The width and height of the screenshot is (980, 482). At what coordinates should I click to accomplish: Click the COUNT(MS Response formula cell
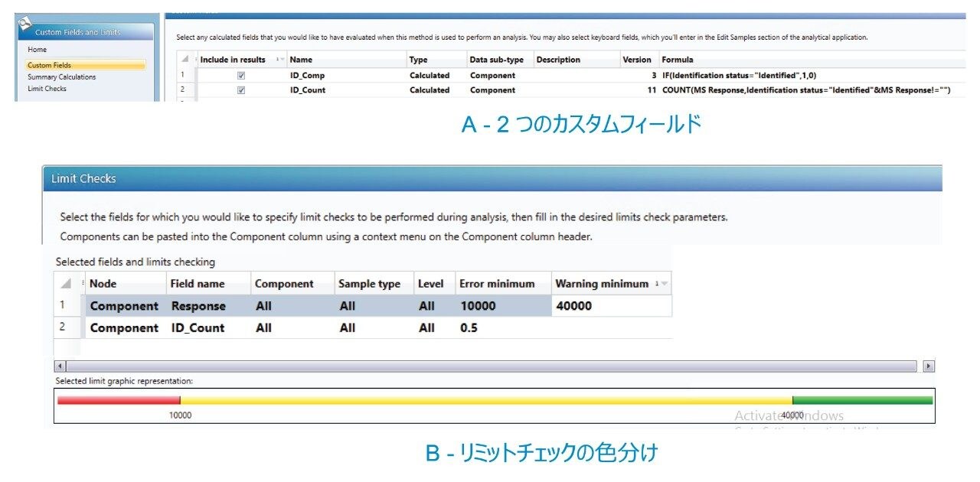[806, 90]
